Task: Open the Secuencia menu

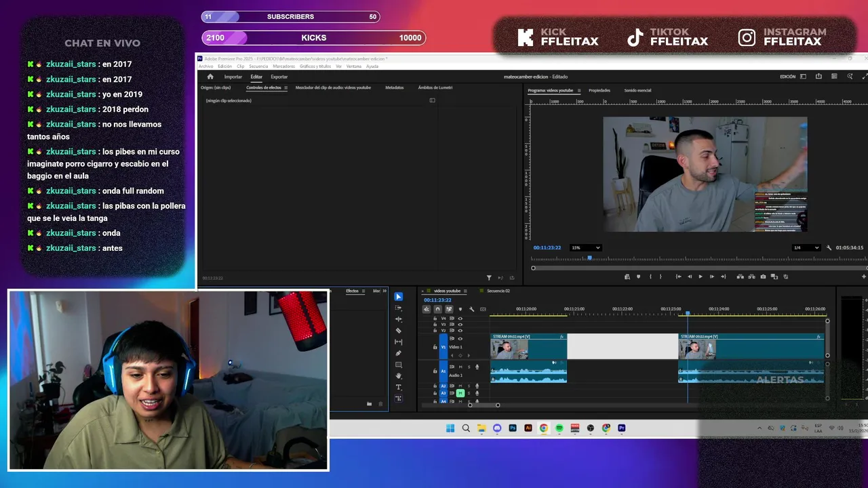Action: tap(258, 66)
